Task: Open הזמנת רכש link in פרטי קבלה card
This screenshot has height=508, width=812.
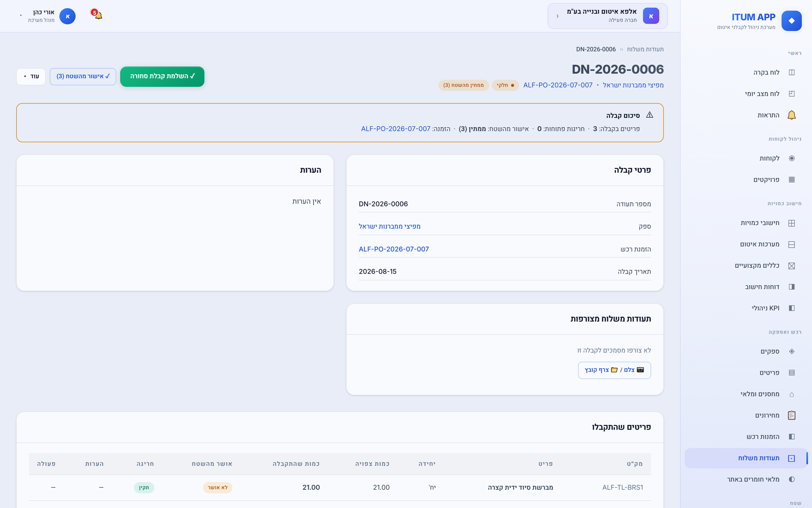Action: pos(393,249)
